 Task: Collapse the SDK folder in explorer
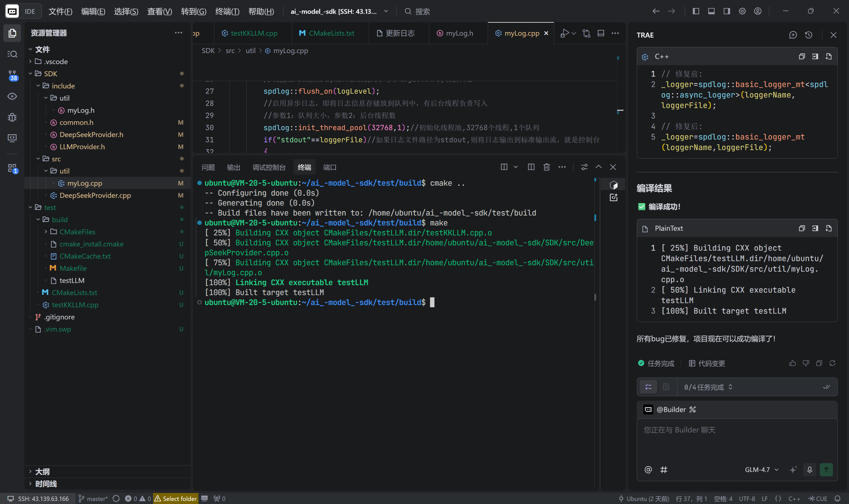pyautogui.click(x=50, y=74)
